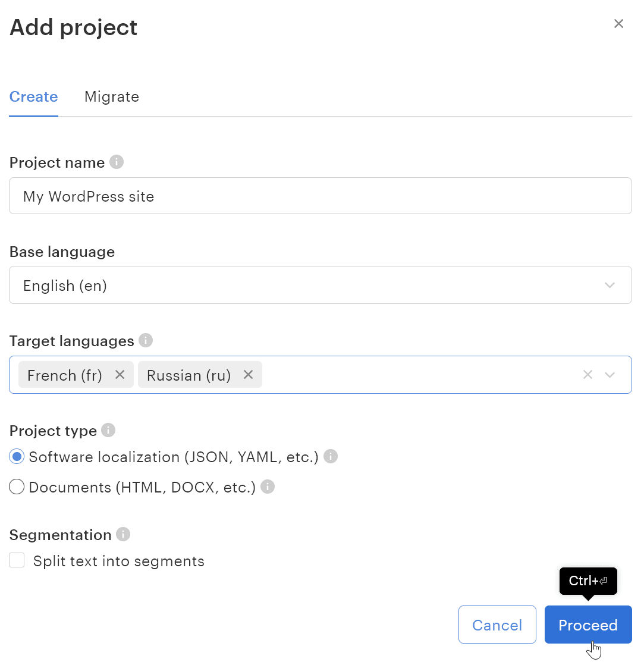The width and height of the screenshot is (644, 662).
Task: Remove the Russian (ru) language tag
Action: [x=249, y=375]
